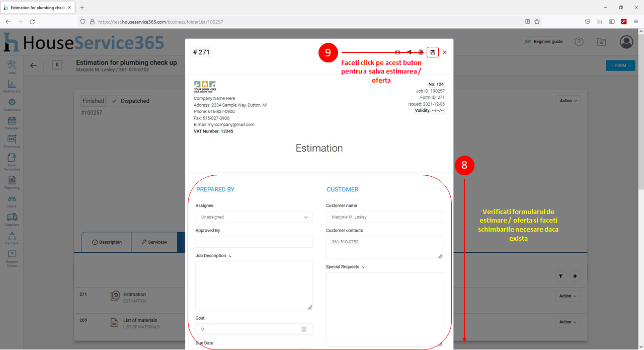Click the Dispatched status button
Image resolution: width=644 pixels, height=350 pixels.
coord(131,101)
